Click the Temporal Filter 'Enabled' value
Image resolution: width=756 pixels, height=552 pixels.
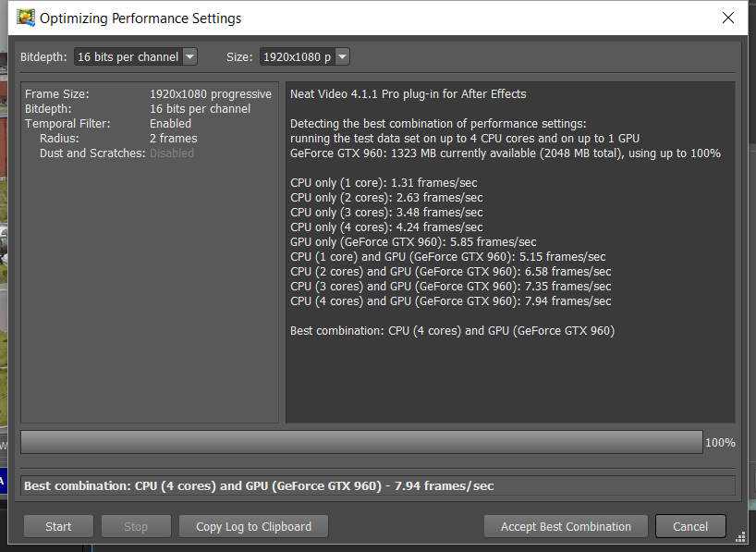click(x=170, y=124)
